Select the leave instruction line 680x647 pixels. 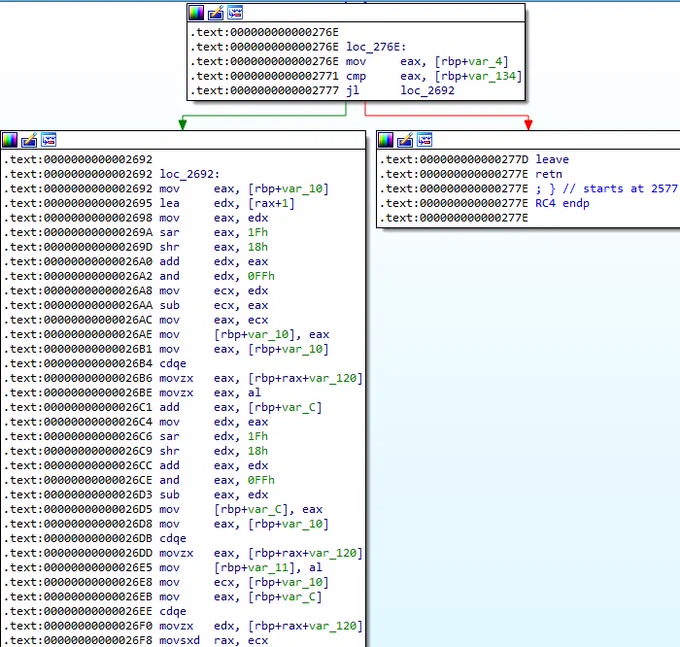(x=474, y=159)
